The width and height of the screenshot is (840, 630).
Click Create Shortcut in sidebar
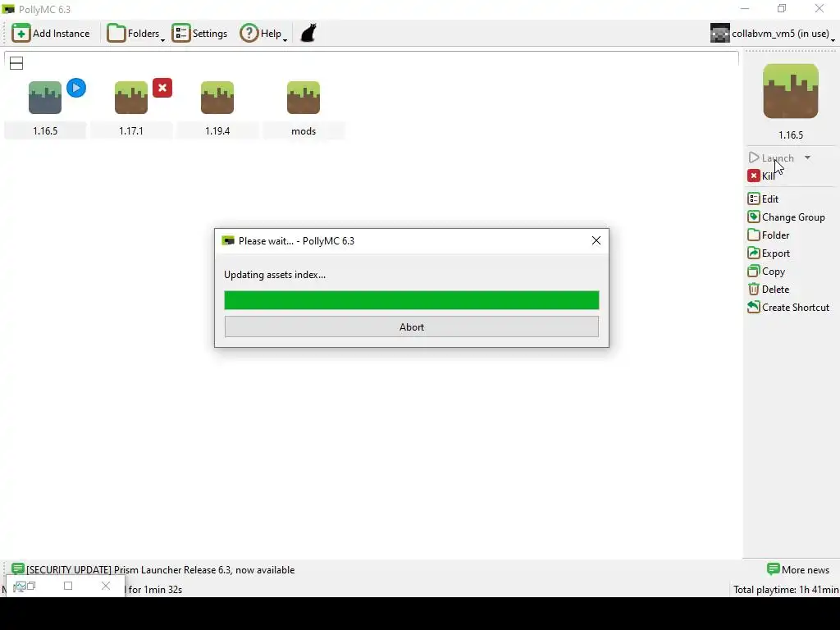788,308
